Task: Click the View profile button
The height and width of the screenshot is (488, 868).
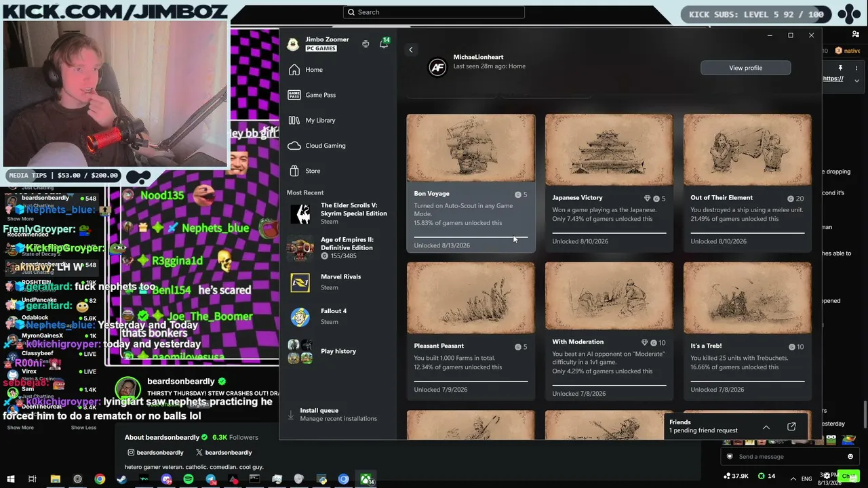Action: 745,68
